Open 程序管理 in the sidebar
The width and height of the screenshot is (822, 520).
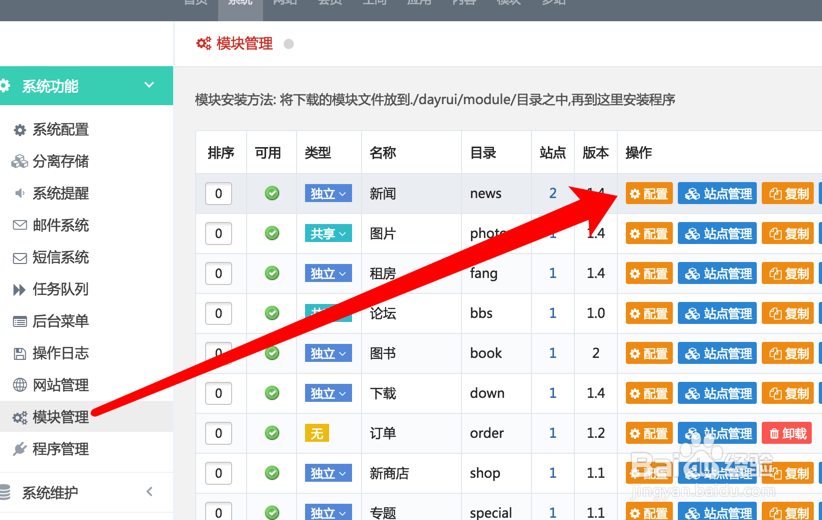[51, 449]
